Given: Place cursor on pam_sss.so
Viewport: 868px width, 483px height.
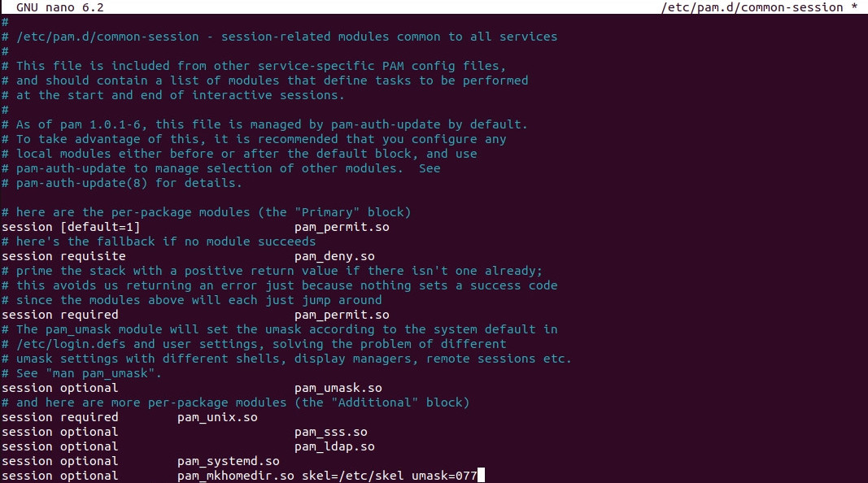Looking at the screenshot, I should pyautogui.click(x=330, y=432).
